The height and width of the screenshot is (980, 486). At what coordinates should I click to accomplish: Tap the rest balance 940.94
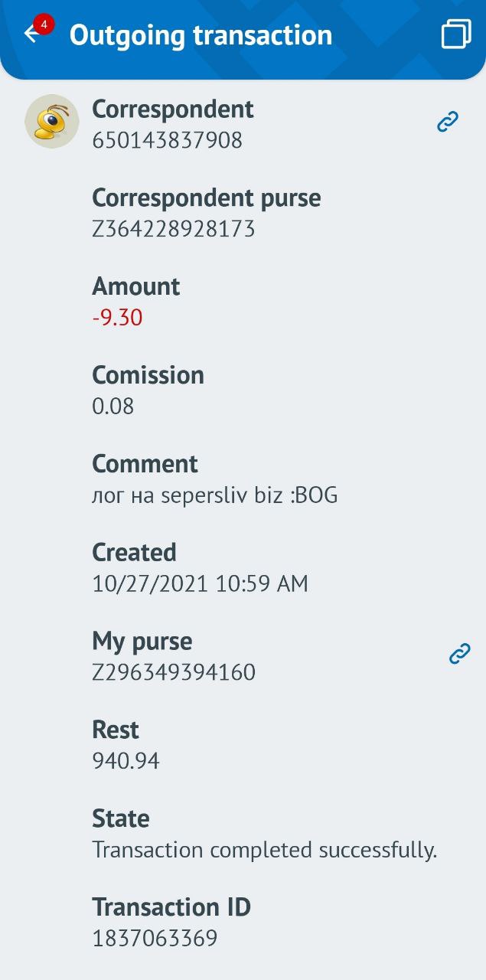[126, 762]
